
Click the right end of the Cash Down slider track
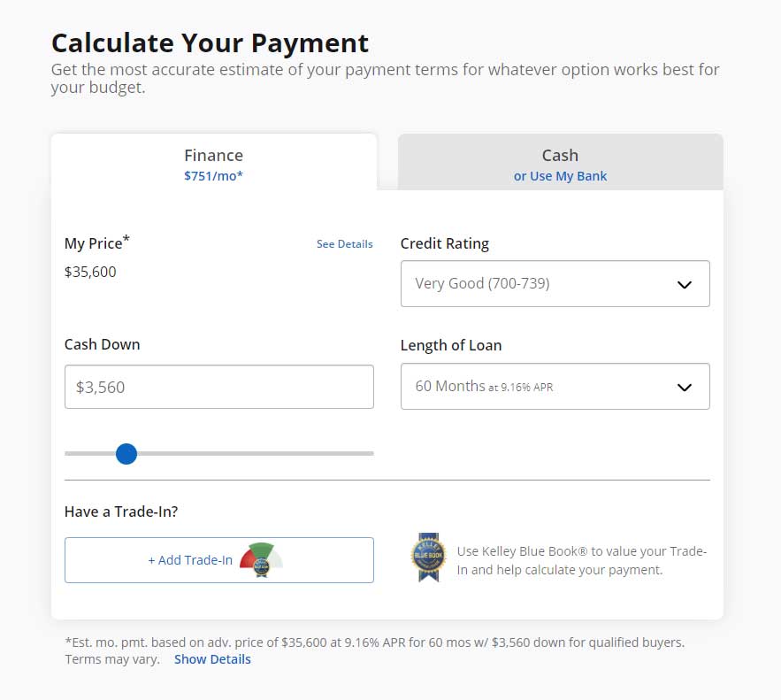click(x=370, y=453)
